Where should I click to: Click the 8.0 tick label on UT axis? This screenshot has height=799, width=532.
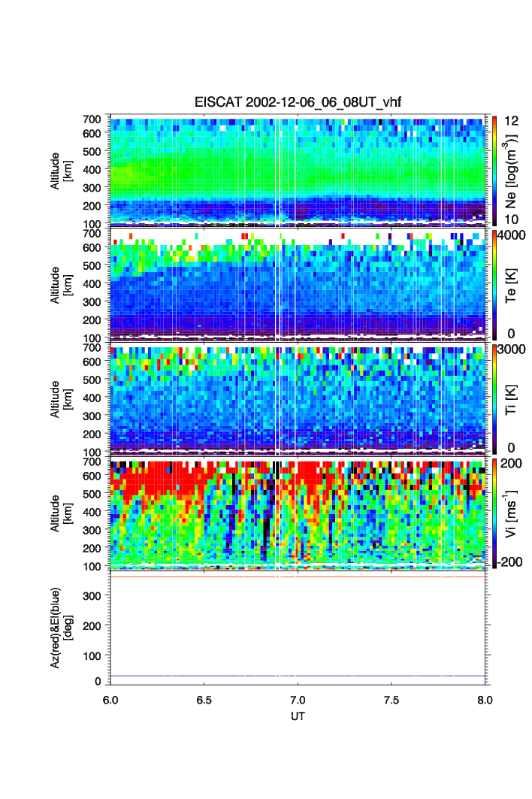click(485, 700)
